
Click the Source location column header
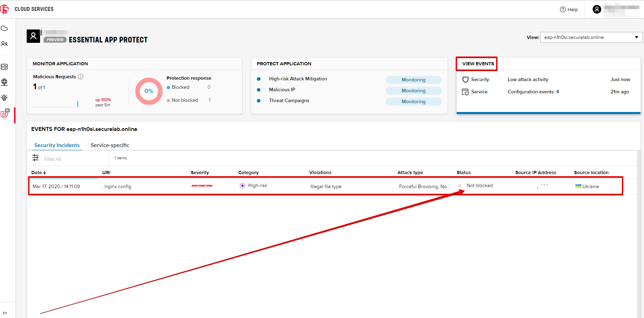[x=591, y=173]
